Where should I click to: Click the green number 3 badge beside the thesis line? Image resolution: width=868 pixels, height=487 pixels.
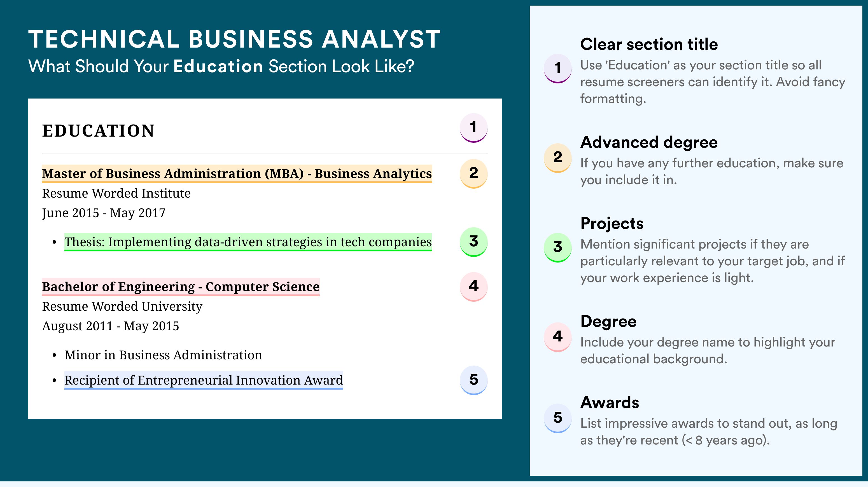click(473, 242)
